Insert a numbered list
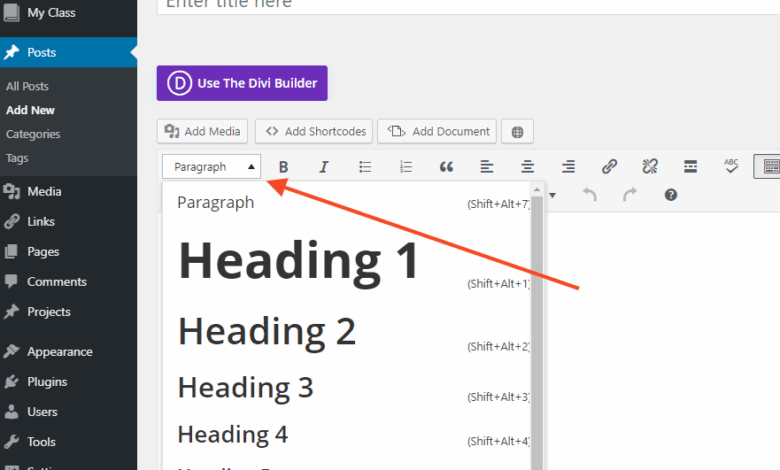The image size is (780, 470). (406, 167)
